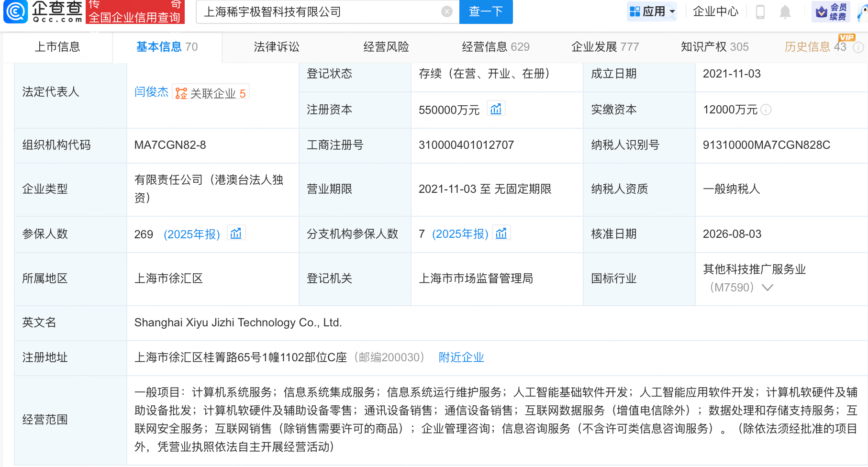Click the 经营范围 row label
The height and width of the screenshot is (467, 868).
coord(45,420)
